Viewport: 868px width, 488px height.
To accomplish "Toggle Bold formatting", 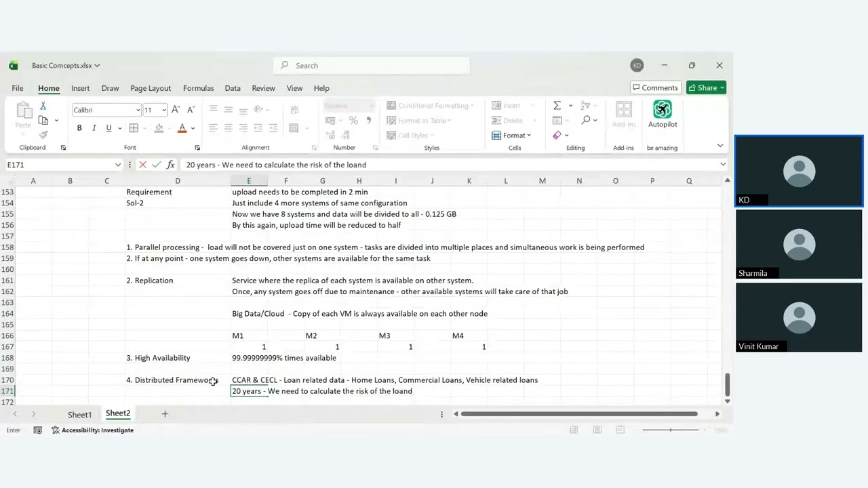I will tap(79, 128).
